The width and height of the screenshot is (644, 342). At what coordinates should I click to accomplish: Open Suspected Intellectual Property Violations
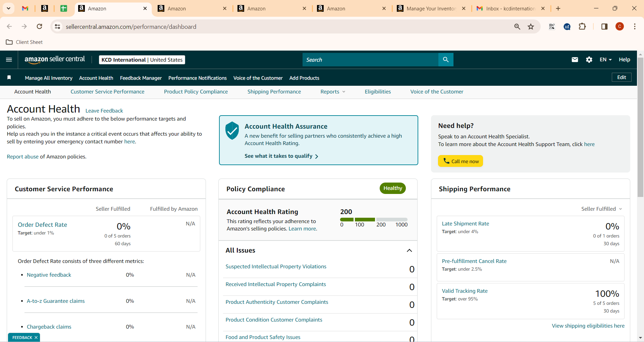pos(276,267)
